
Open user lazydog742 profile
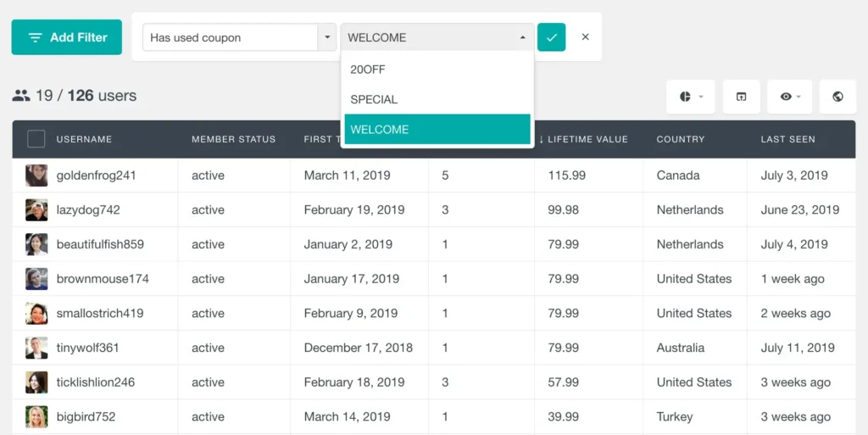point(88,209)
